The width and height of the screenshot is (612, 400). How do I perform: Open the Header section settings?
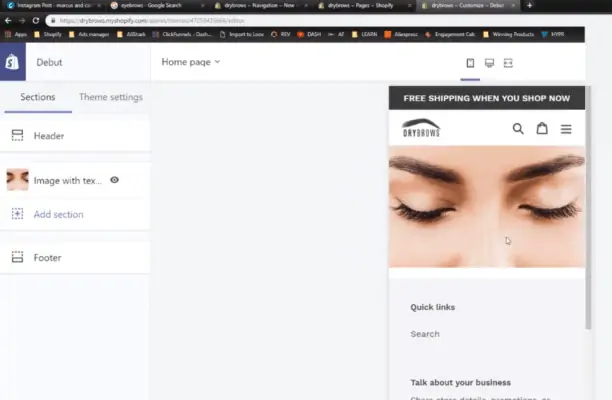[75, 136]
